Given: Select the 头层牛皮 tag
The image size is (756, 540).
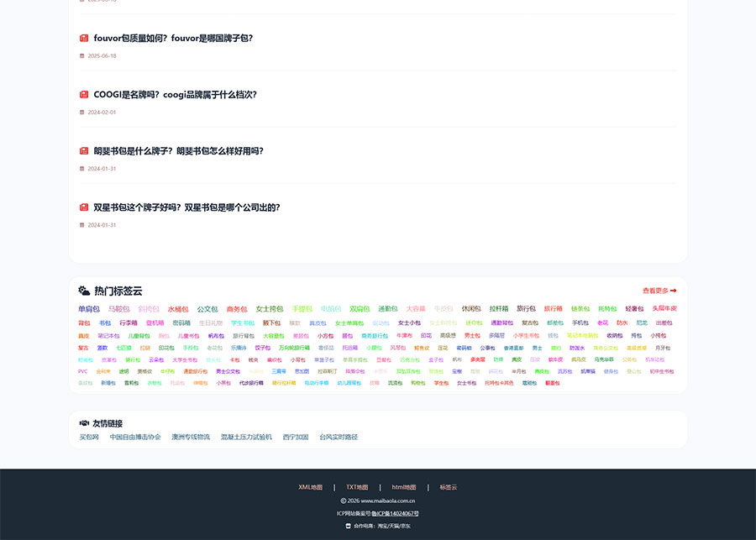Looking at the screenshot, I should click(664, 308).
